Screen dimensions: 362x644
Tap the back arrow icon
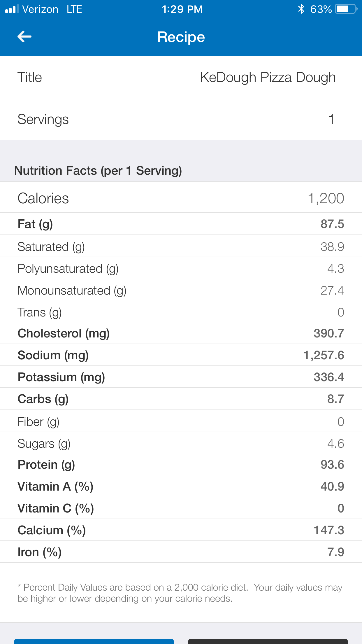pos(24,37)
